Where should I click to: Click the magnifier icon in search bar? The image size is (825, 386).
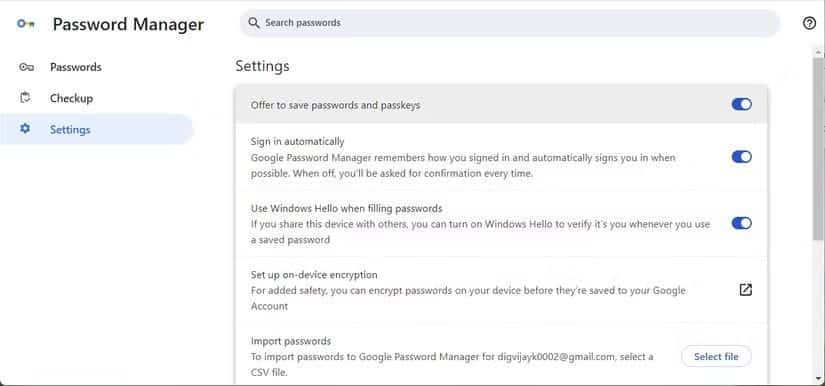point(254,23)
